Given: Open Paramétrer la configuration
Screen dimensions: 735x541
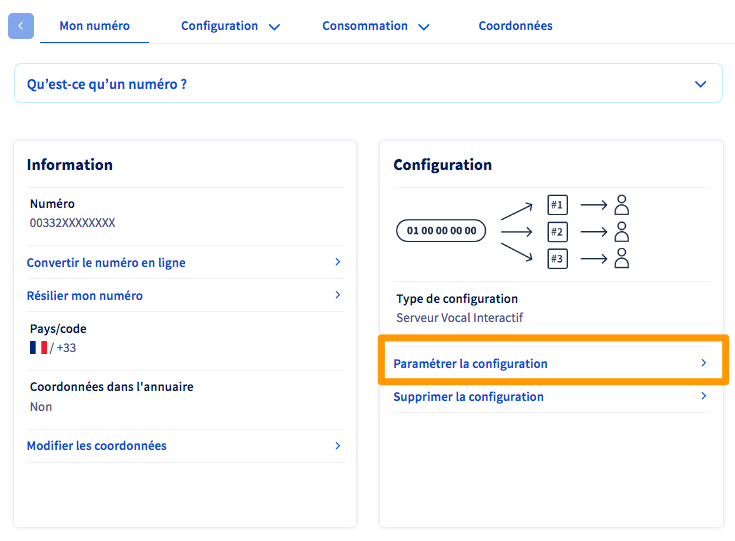Looking at the screenshot, I should point(471,364).
